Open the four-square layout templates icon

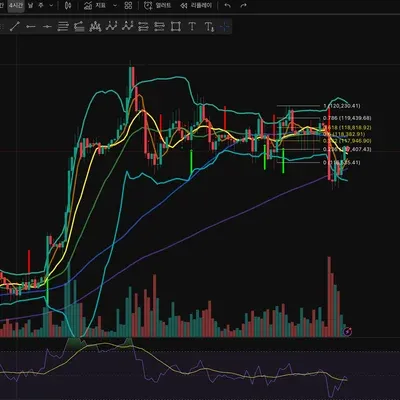pyautogui.click(x=128, y=6)
